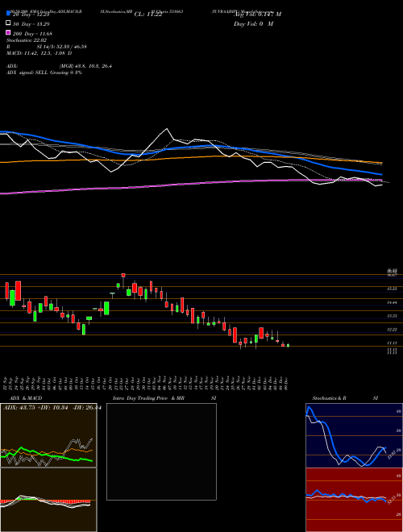This screenshot has width=403, height=532.
Task: Click the 'ADX: 43.75 +DY: 10.34' header
Action: (52, 408)
